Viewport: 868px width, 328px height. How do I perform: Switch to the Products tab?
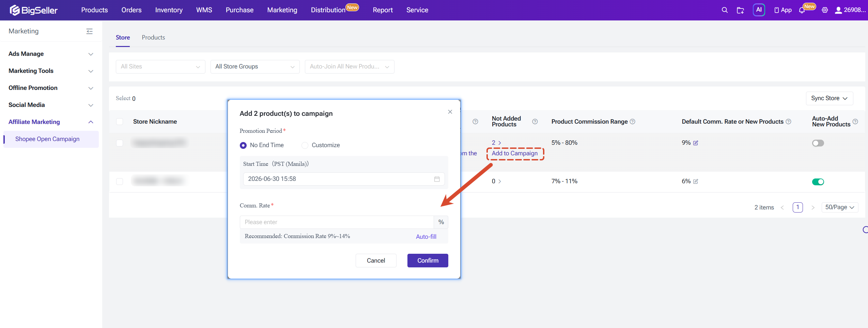[153, 37]
